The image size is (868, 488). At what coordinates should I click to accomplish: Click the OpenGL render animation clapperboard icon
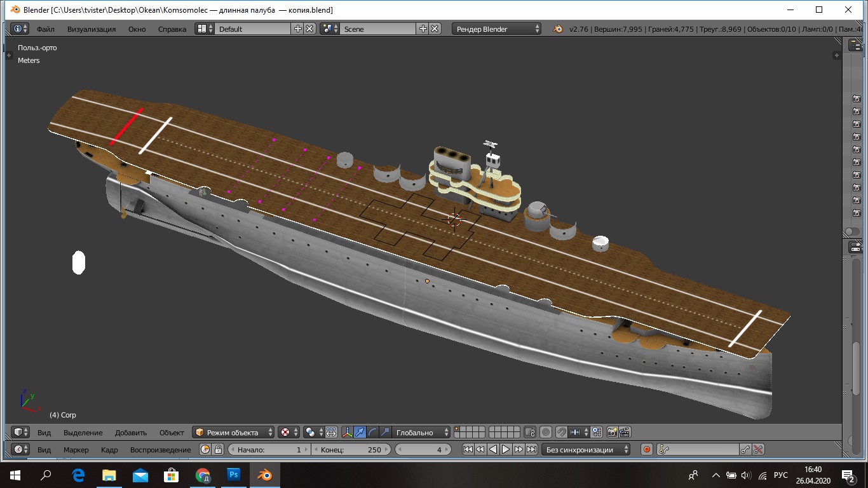pos(625,432)
